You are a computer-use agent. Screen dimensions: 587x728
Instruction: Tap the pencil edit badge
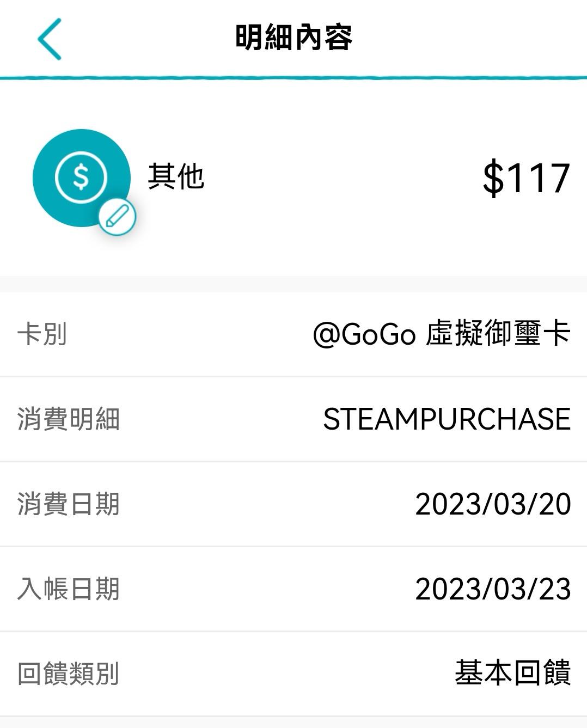click(x=117, y=217)
